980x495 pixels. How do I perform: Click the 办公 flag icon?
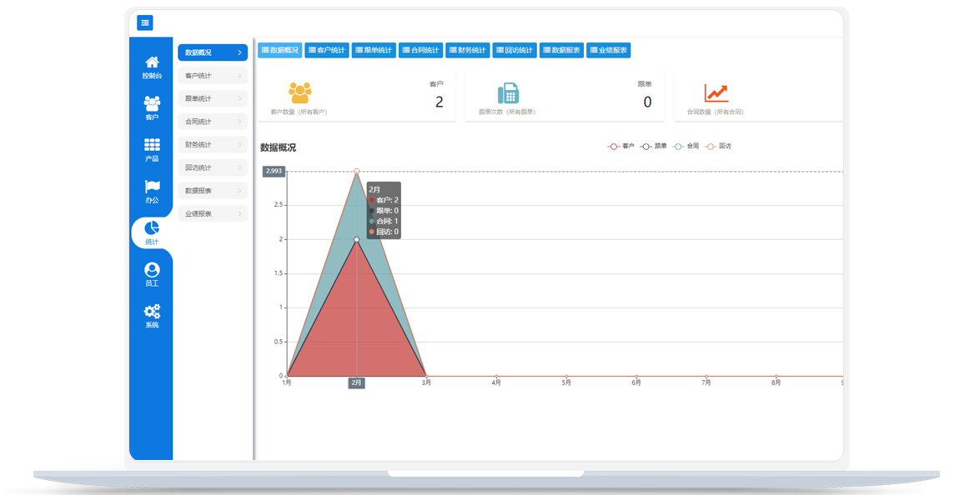tap(152, 188)
